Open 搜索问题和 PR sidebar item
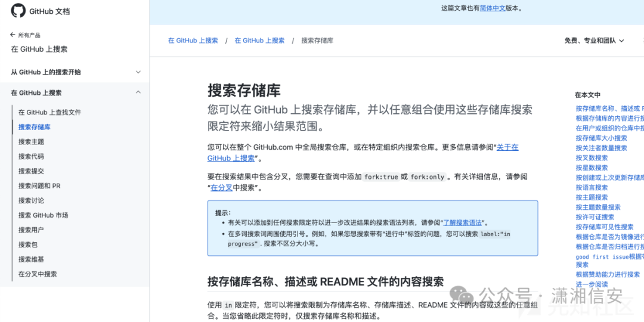This screenshot has height=322, width=644. coord(39,185)
